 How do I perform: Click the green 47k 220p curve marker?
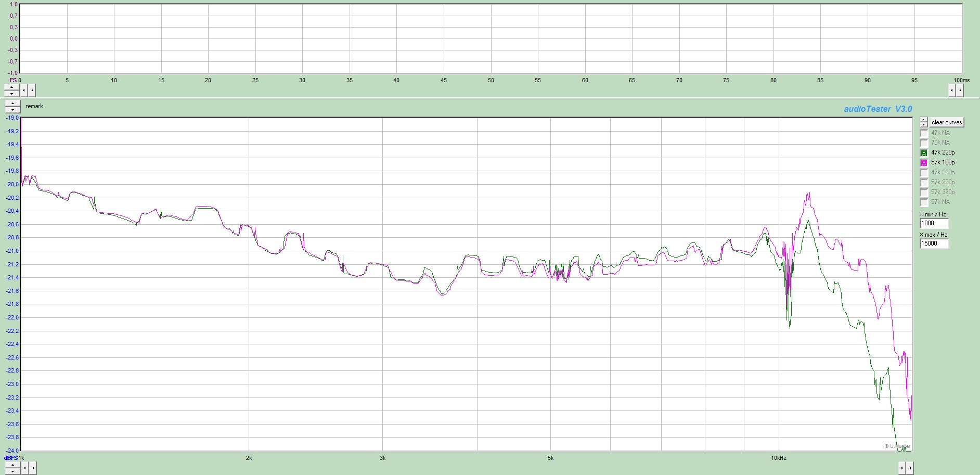pos(924,153)
